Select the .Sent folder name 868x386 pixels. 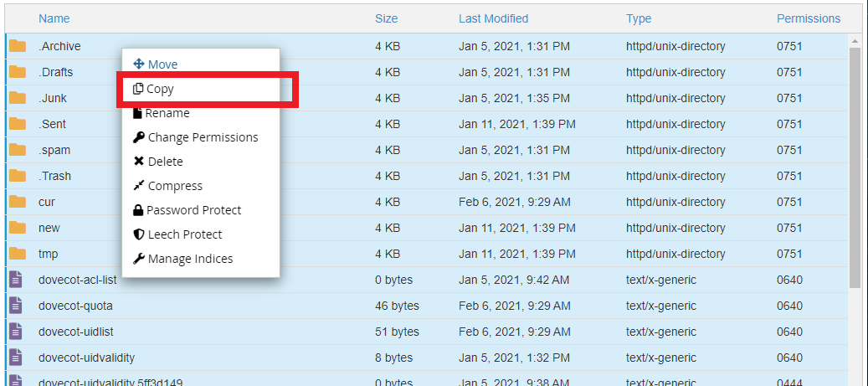[x=53, y=125]
